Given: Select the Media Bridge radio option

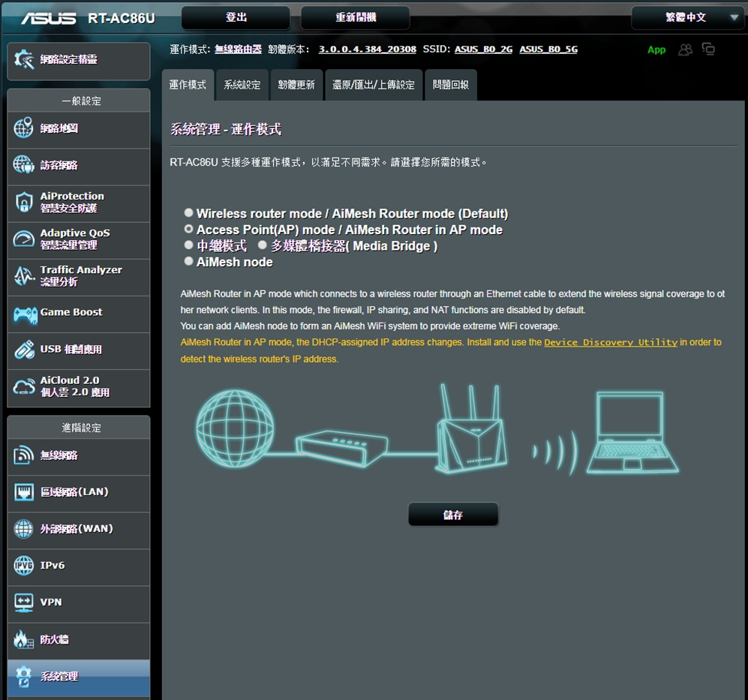Looking at the screenshot, I should click(263, 245).
